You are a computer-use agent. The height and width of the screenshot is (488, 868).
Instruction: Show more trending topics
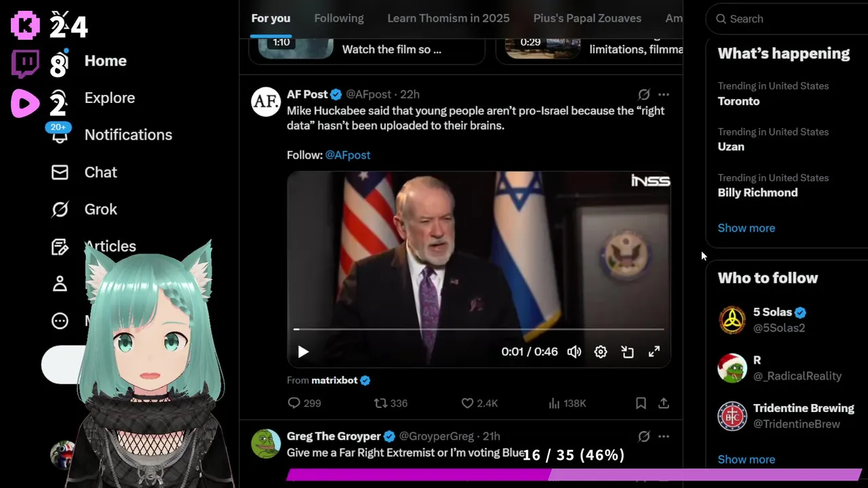[x=746, y=228]
